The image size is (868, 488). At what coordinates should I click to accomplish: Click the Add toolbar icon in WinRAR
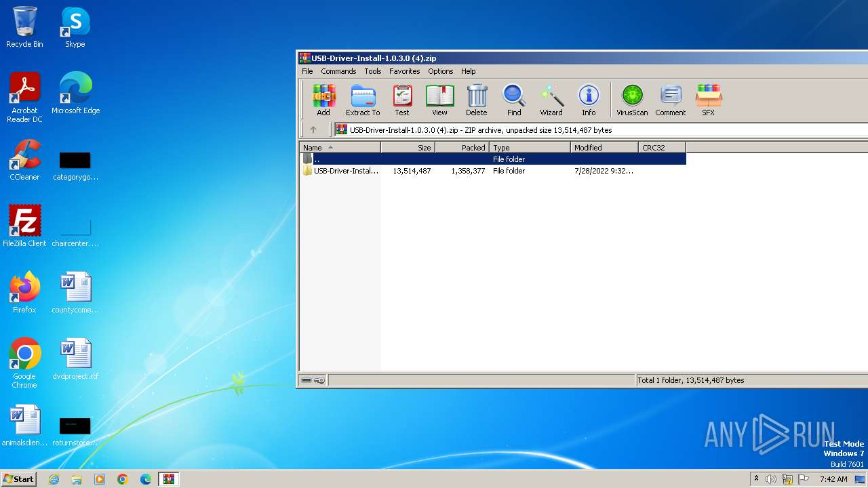323,100
